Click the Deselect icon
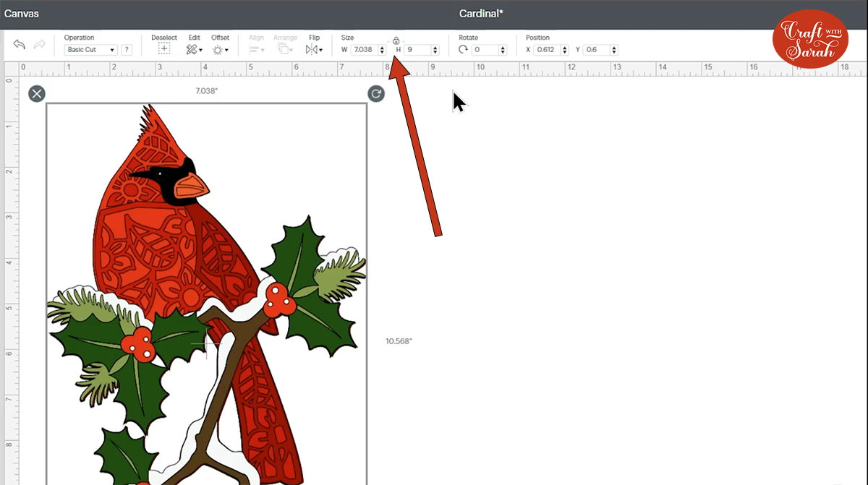 pos(163,49)
